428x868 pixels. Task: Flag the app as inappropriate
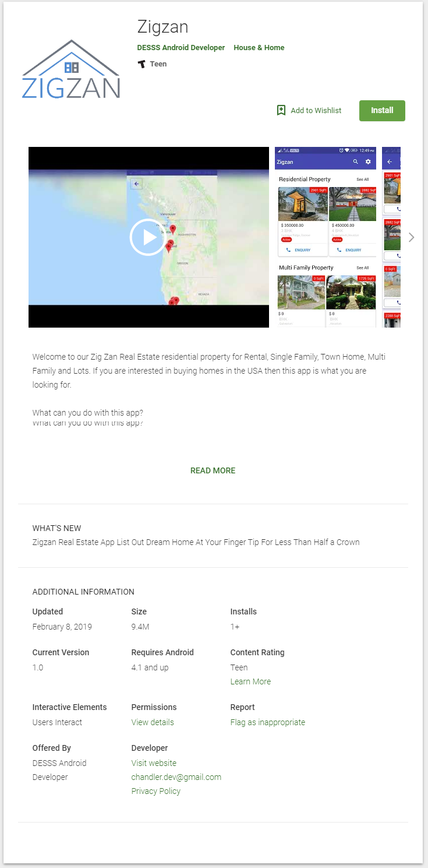coord(268,722)
